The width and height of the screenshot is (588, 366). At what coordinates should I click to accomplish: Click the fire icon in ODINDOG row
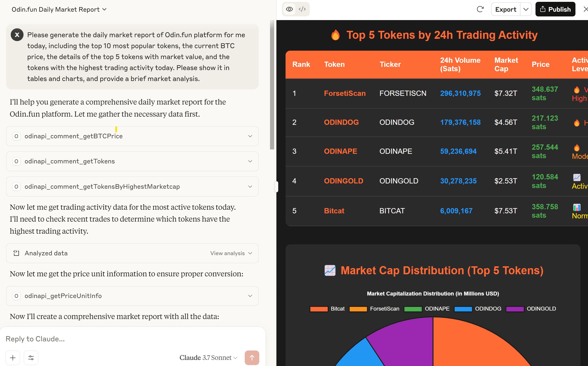coord(577,123)
